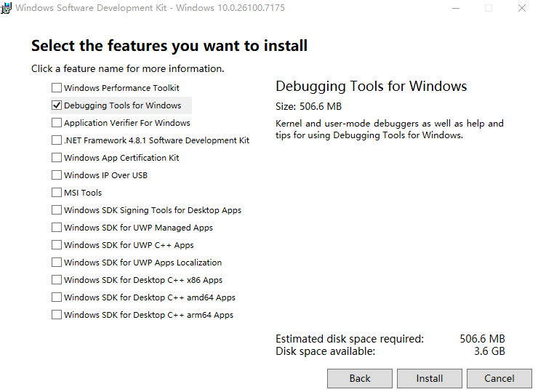Click the 'Debugging Tools for Windows' description heading
The image size is (538, 392).
(x=372, y=87)
